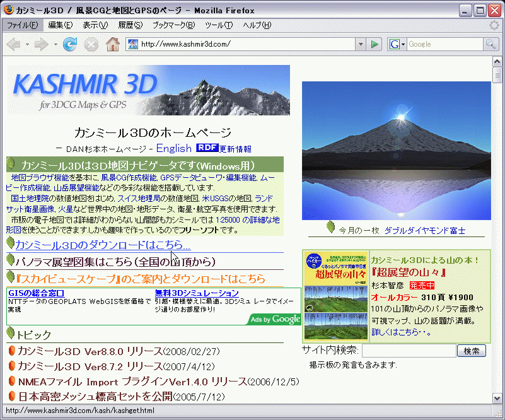
Task: Click the サイト内検索 text field
Action: (x=409, y=351)
